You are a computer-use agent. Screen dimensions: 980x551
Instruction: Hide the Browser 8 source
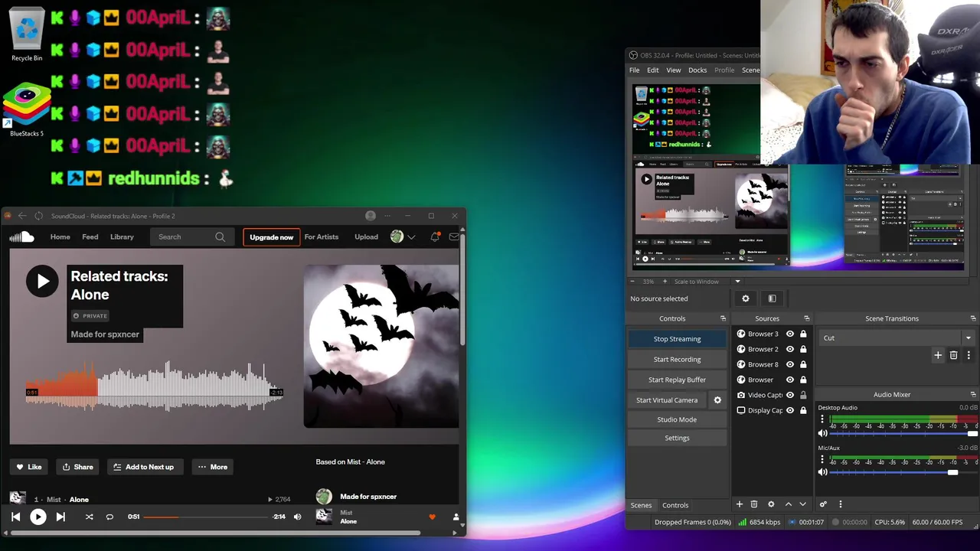790,364
